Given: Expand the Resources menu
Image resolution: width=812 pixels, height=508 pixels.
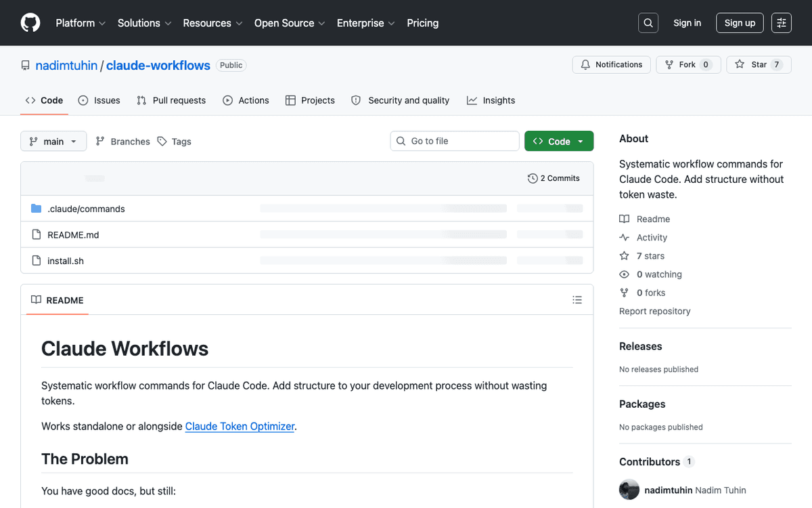Looking at the screenshot, I should (212, 23).
